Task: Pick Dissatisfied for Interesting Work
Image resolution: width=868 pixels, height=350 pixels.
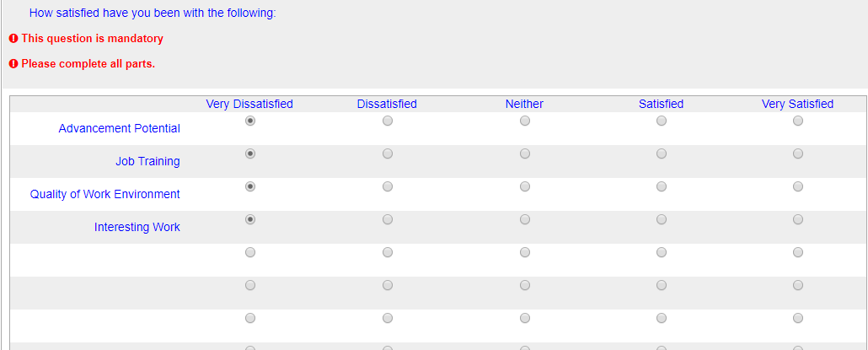Action: click(x=387, y=219)
